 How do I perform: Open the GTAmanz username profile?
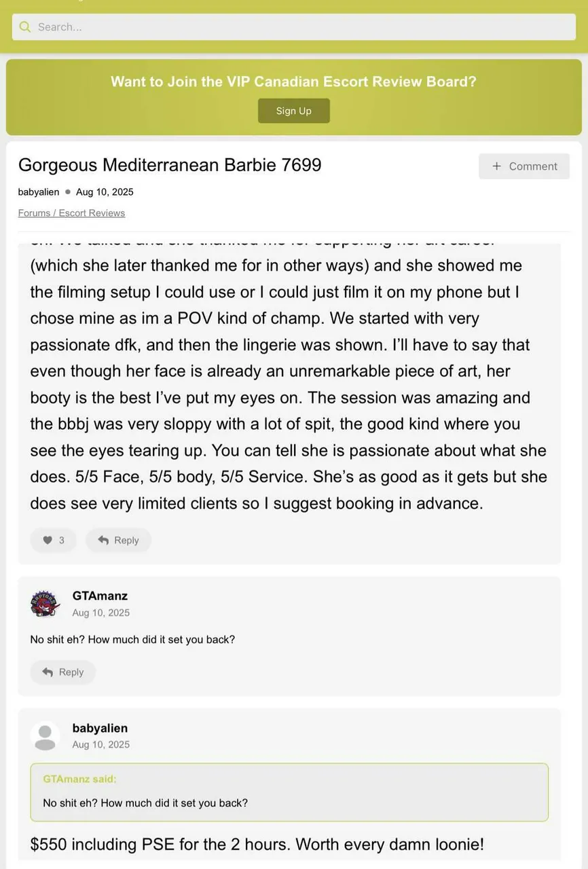coord(100,595)
